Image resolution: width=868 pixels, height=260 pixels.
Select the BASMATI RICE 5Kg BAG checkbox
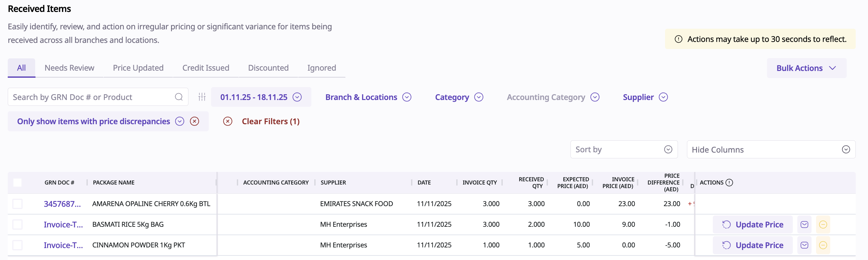(17, 225)
